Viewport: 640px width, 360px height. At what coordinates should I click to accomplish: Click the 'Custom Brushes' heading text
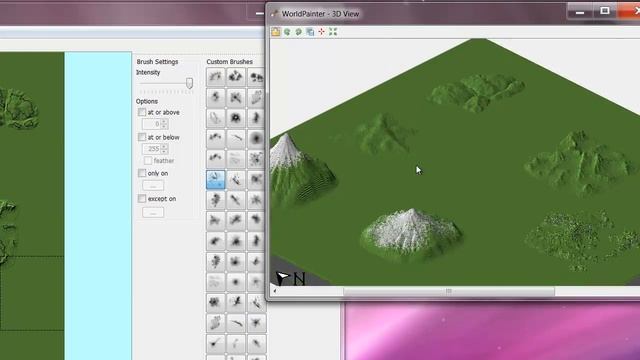(229, 62)
